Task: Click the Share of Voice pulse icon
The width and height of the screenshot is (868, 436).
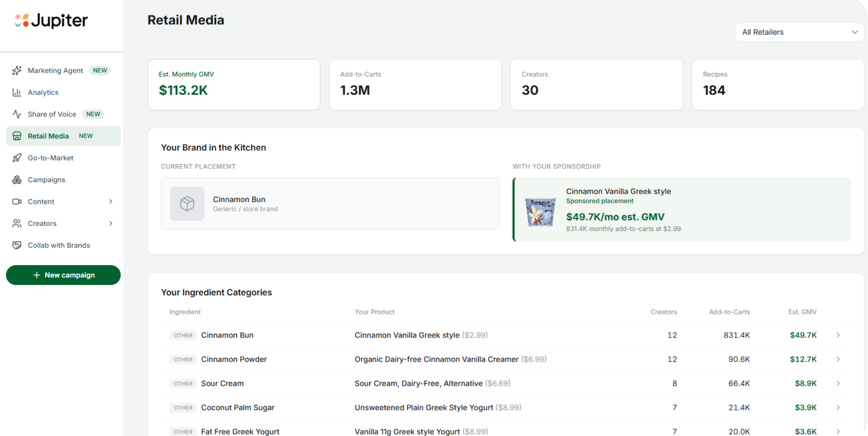Action: (17, 114)
